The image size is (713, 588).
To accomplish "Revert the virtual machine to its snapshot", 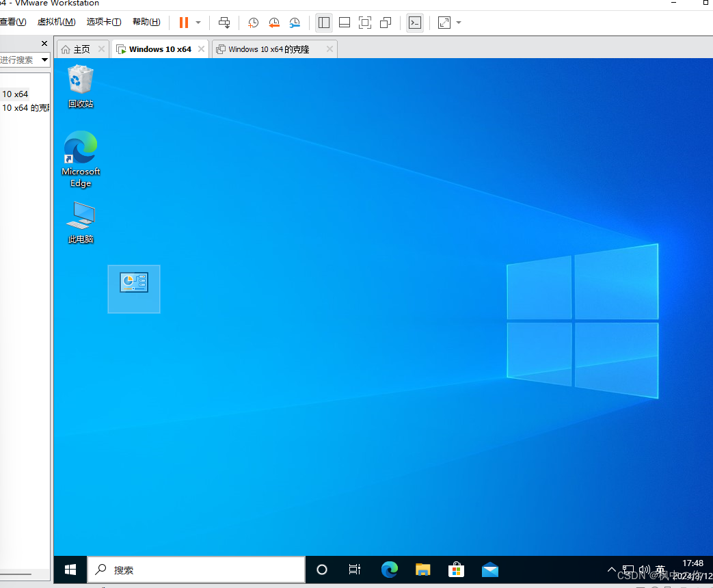I will (x=274, y=22).
